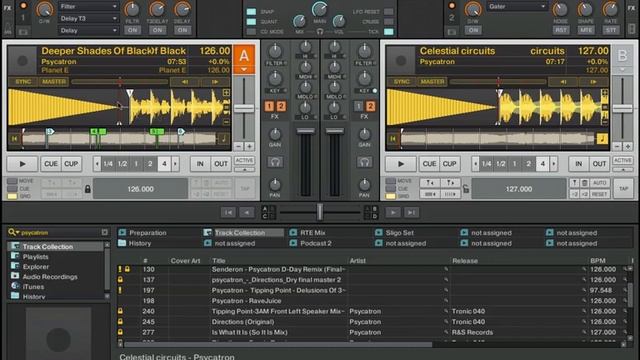Screen dimensions: 640x360
Task: Toggle the note icon on Deck A overview
Action: (224, 139)
